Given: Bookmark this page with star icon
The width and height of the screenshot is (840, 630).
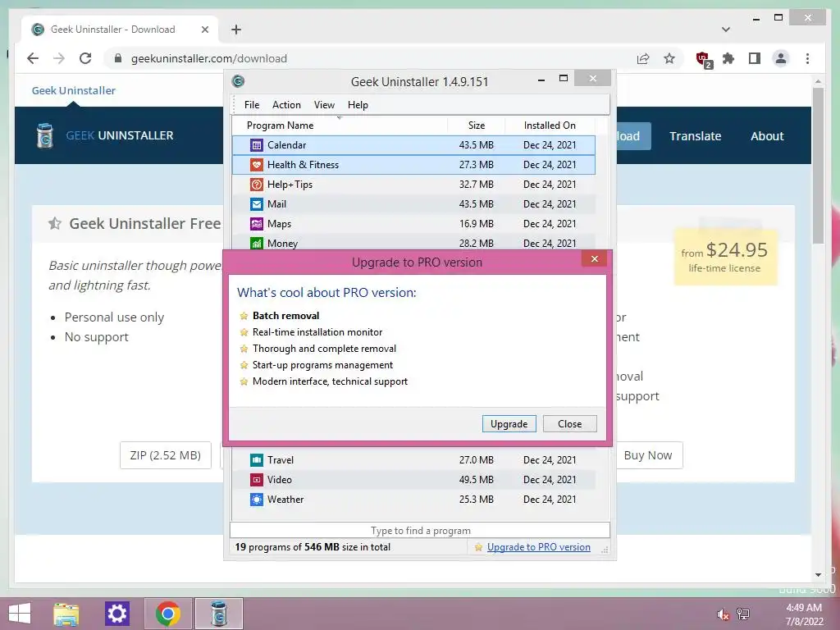Looking at the screenshot, I should (x=669, y=58).
